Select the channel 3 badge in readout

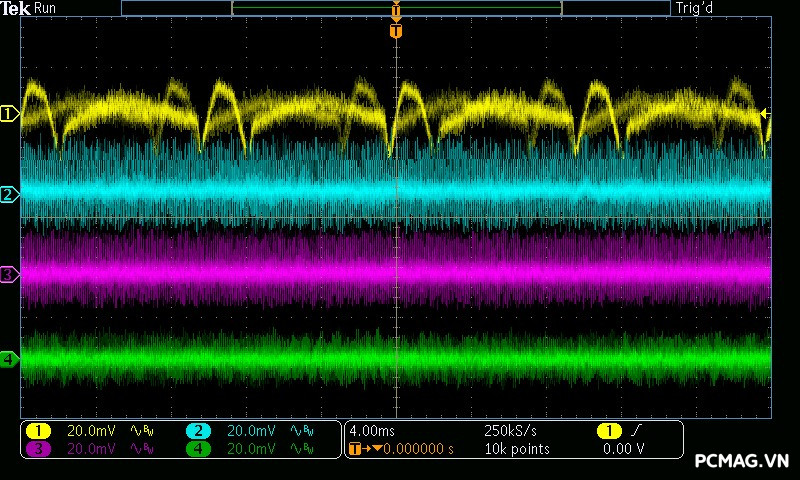pyautogui.click(x=39, y=449)
